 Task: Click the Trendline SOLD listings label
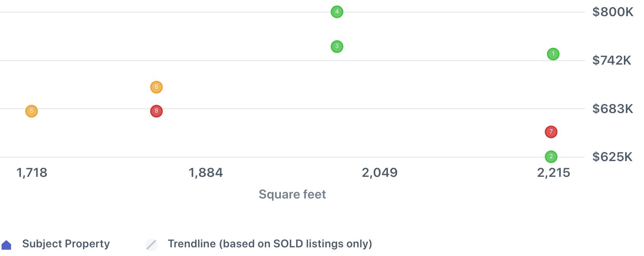[270, 244]
